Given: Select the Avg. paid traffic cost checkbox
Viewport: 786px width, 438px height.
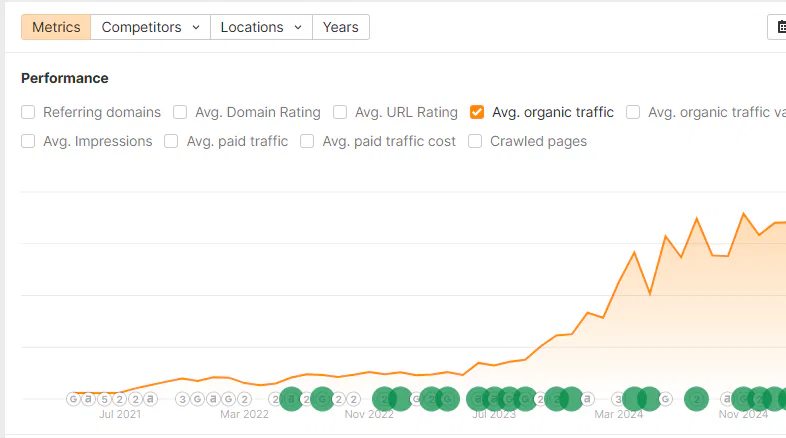Looking at the screenshot, I should [x=307, y=141].
